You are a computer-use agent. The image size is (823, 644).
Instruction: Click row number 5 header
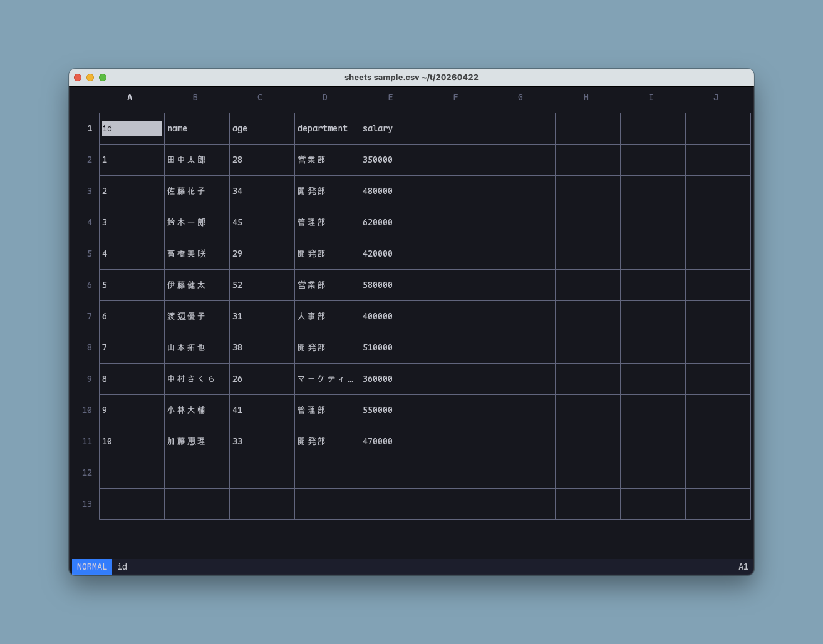pyautogui.click(x=89, y=253)
